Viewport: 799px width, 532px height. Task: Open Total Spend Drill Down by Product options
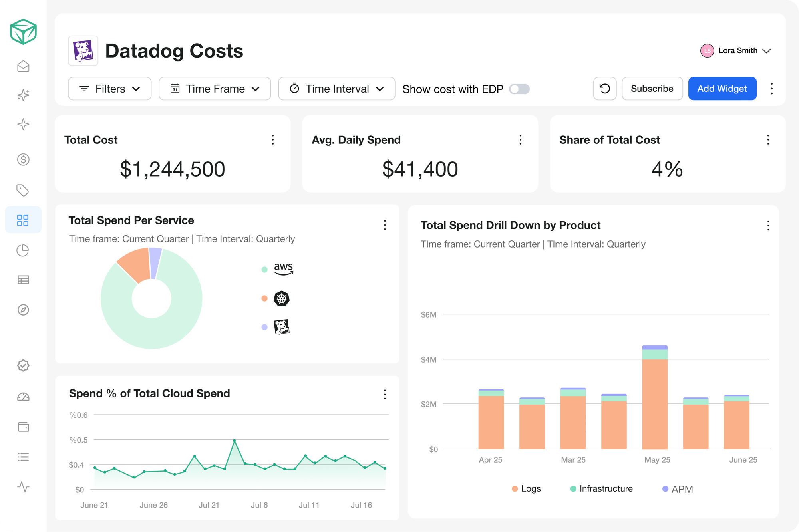point(768,226)
